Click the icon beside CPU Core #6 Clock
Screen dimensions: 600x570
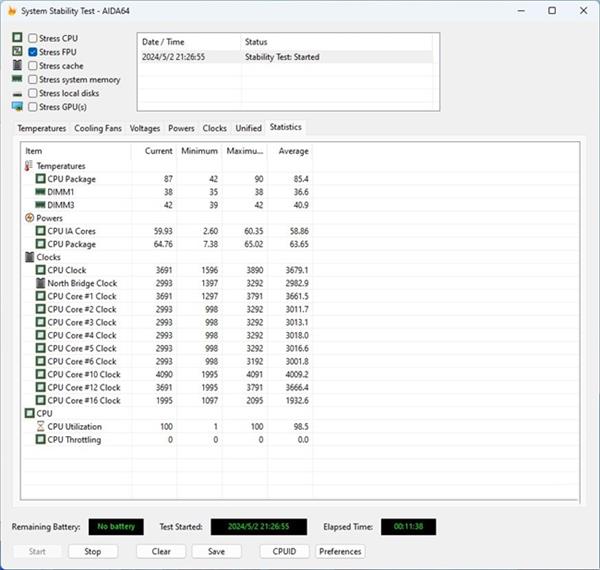click(40, 361)
